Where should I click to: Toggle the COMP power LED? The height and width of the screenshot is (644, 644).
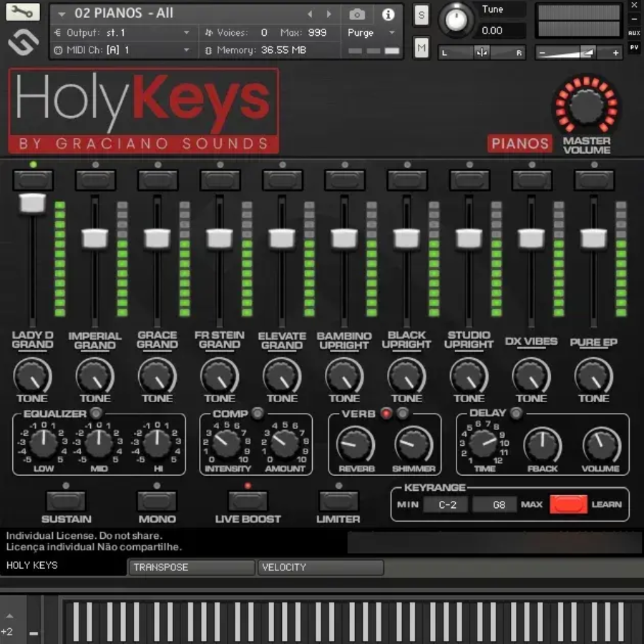pyautogui.click(x=258, y=413)
